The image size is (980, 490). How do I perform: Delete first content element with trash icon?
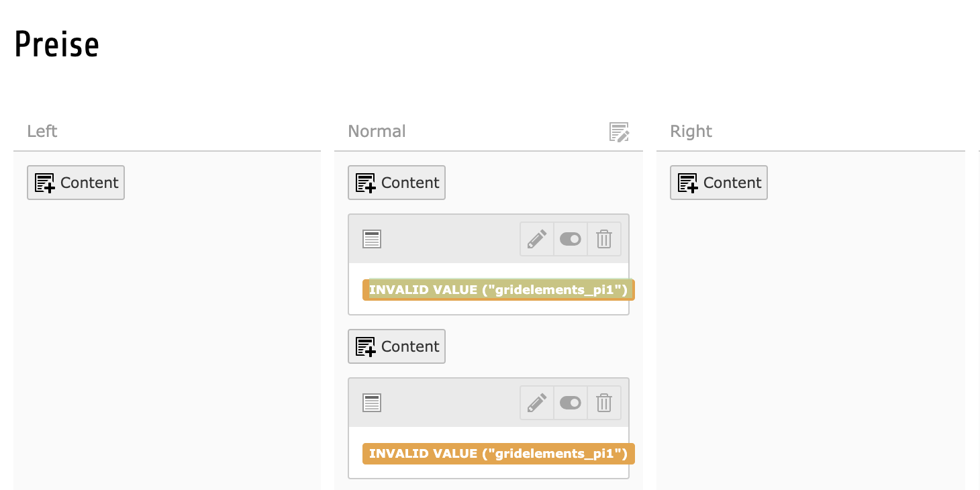[604, 240]
